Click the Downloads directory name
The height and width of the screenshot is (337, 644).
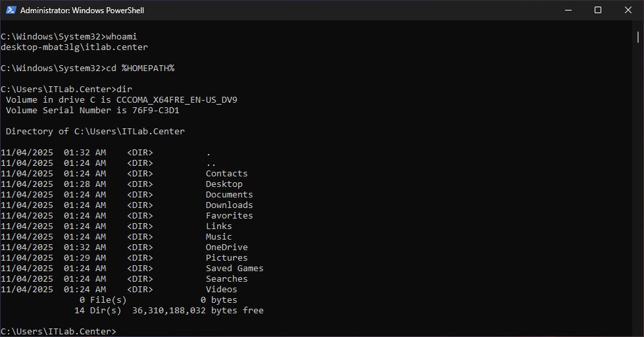click(229, 205)
